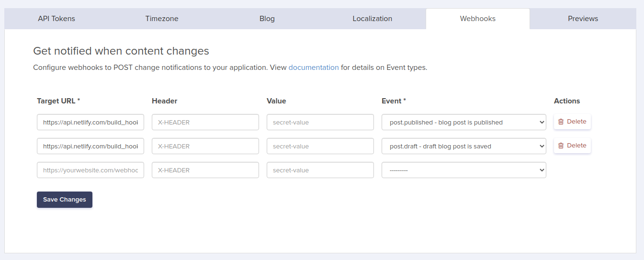Viewport: 644px width, 260px height.
Task: Open the post.published event dropdown
Action: point(463,122)
